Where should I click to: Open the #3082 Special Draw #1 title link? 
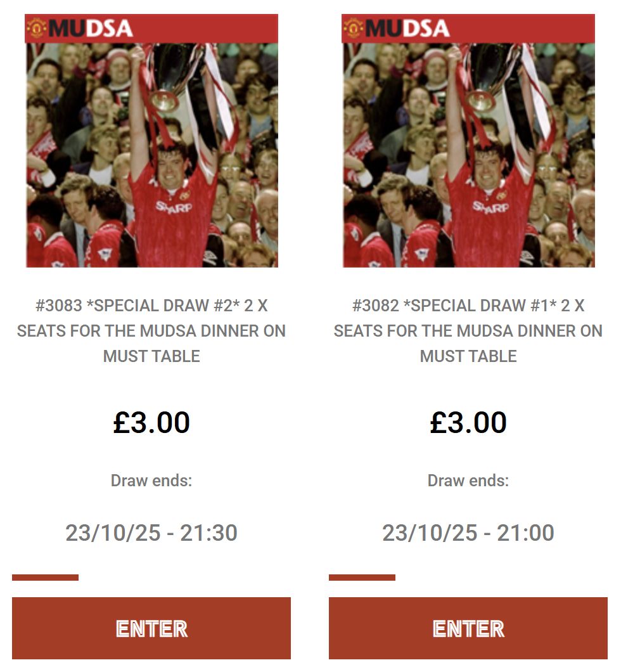(x=468, y=331)
